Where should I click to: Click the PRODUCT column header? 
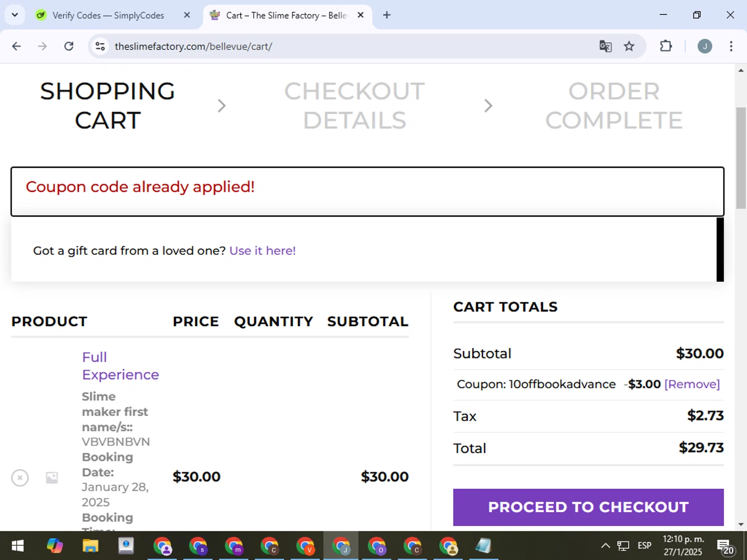pyautogui.click(x=49, y=322)
